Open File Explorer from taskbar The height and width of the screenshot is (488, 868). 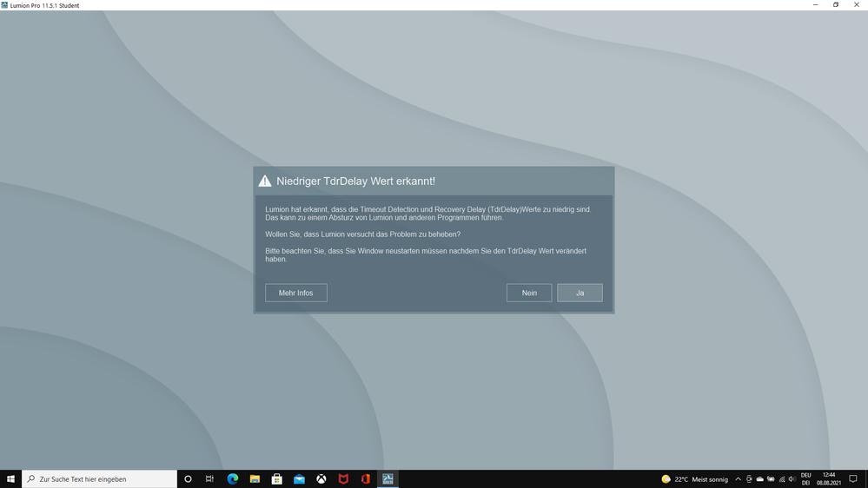point(255,479)
